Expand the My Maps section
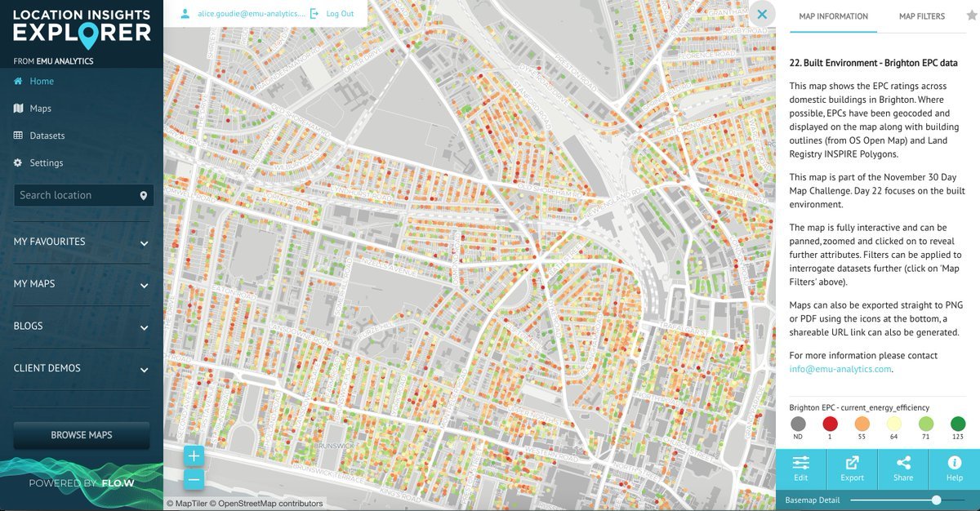 [x=144, y=286]
